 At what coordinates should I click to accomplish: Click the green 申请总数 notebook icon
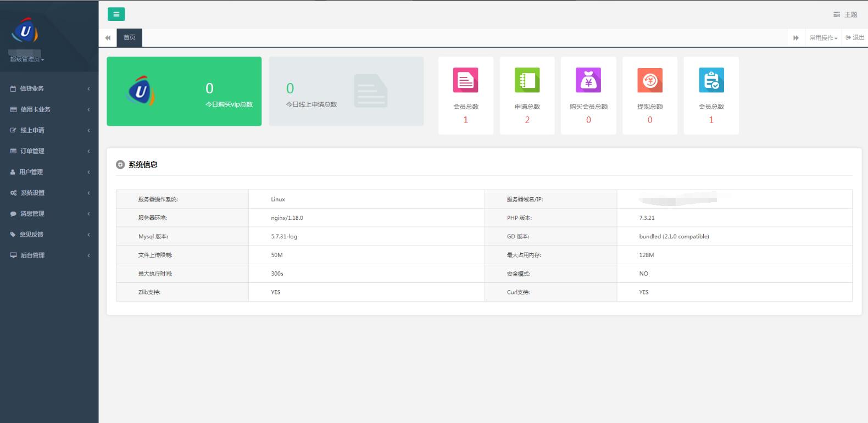(x=527, y=80)
